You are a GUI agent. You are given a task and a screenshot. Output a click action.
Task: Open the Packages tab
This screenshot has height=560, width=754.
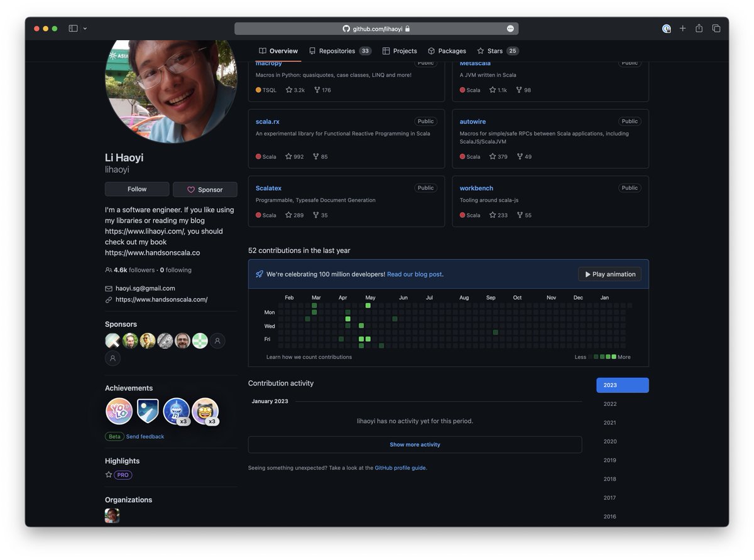pos(447,51)
